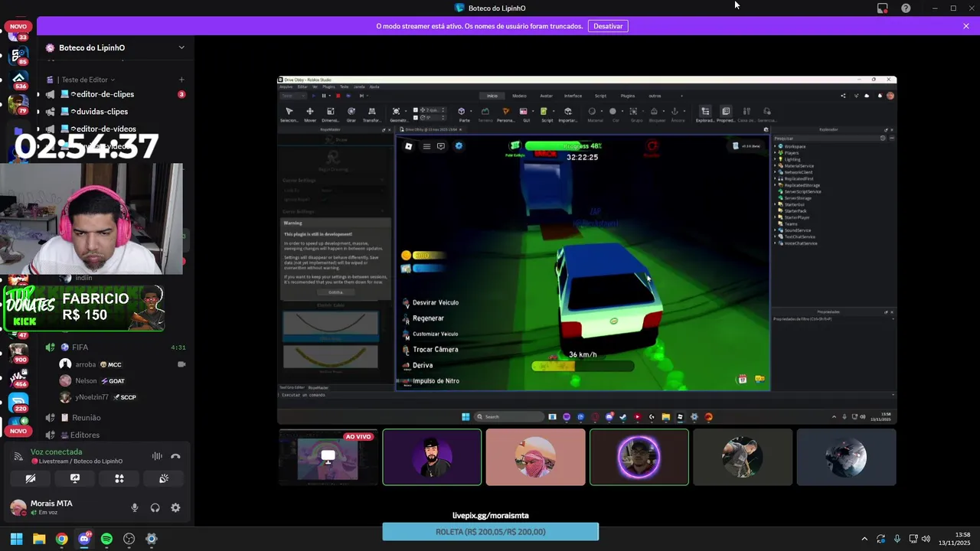This screenshot has height=551, width=980.
Task: Toggle the Explorador panel button in the Roblox ribbon
Action: [705, 115]
